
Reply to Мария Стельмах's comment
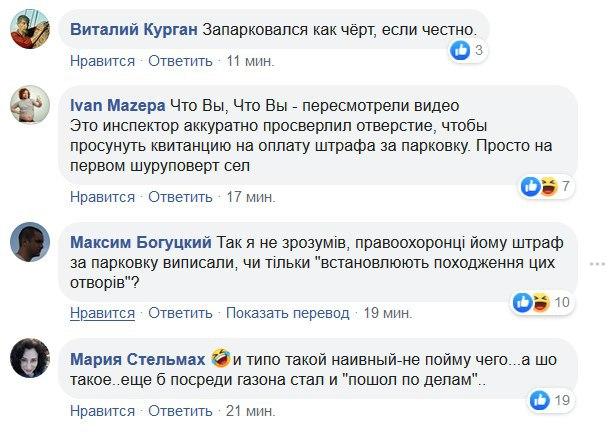181,410
